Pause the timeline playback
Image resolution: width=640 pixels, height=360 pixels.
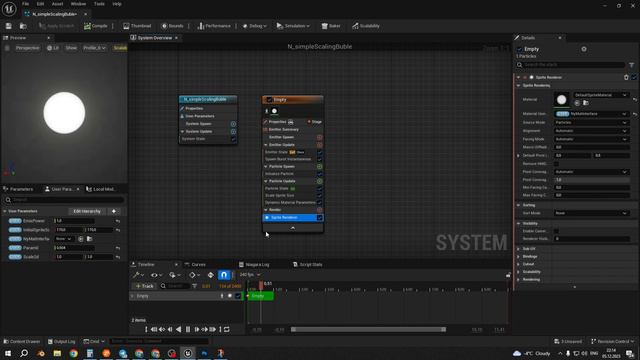[188, 329]
